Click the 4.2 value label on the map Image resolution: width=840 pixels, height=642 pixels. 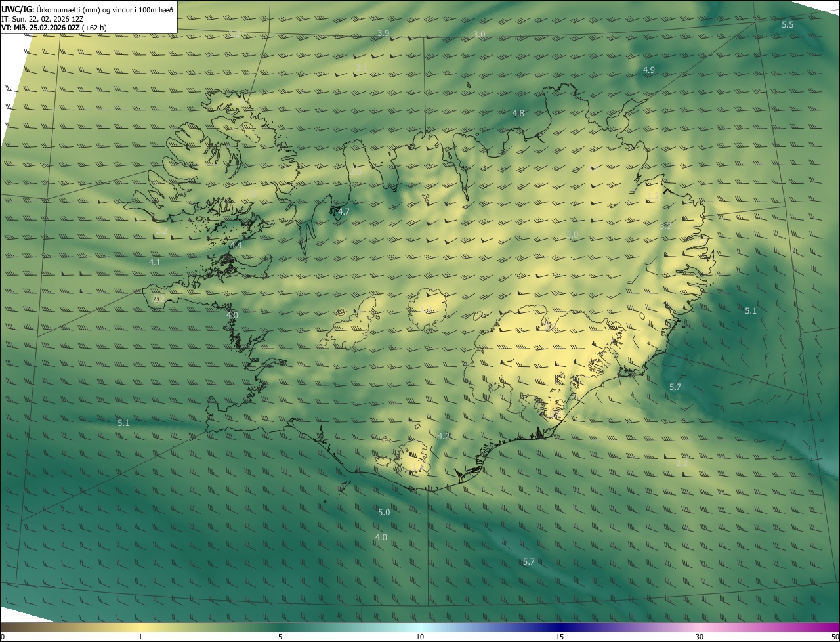tap(443, 436)
